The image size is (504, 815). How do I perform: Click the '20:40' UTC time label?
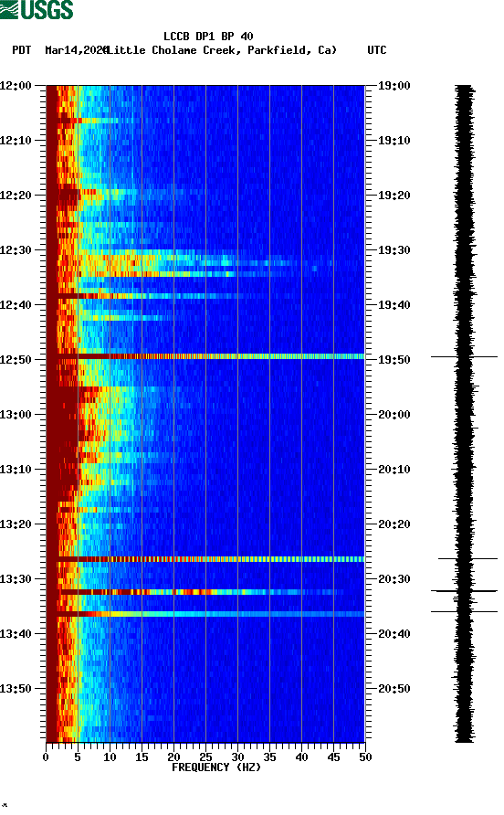pyautogui.click(x=394, y=633)
